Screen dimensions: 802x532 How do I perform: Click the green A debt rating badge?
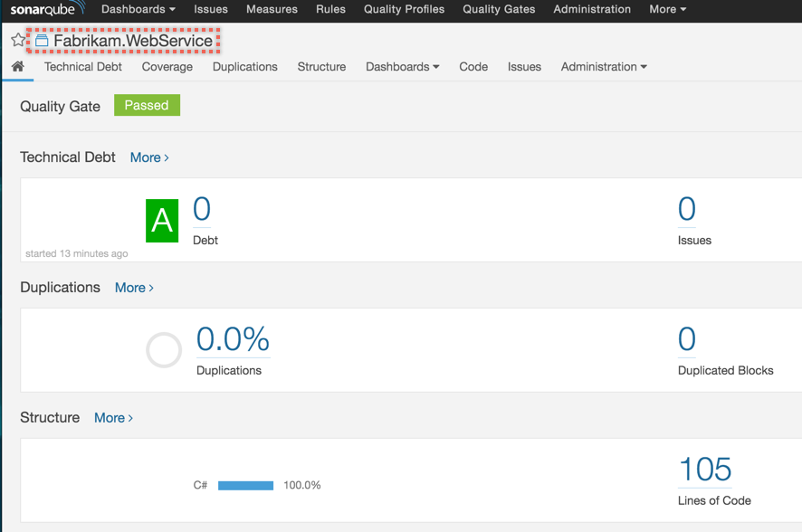pyautogui.click(x=162, y=221)
